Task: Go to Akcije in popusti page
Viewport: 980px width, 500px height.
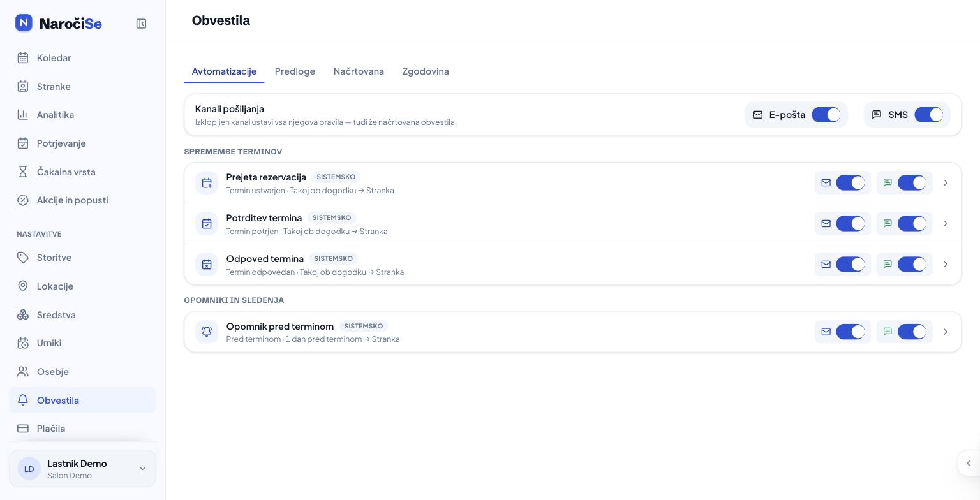Action: pos(82,200)
